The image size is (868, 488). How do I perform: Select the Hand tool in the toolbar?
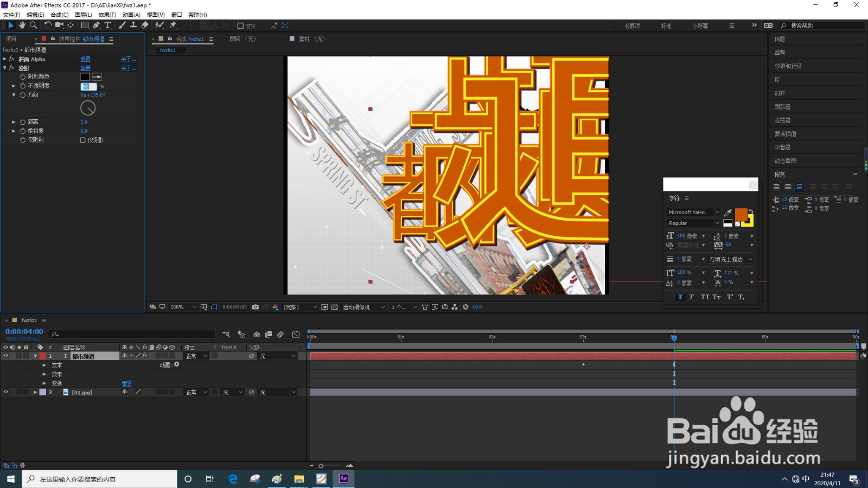(22, 25)
